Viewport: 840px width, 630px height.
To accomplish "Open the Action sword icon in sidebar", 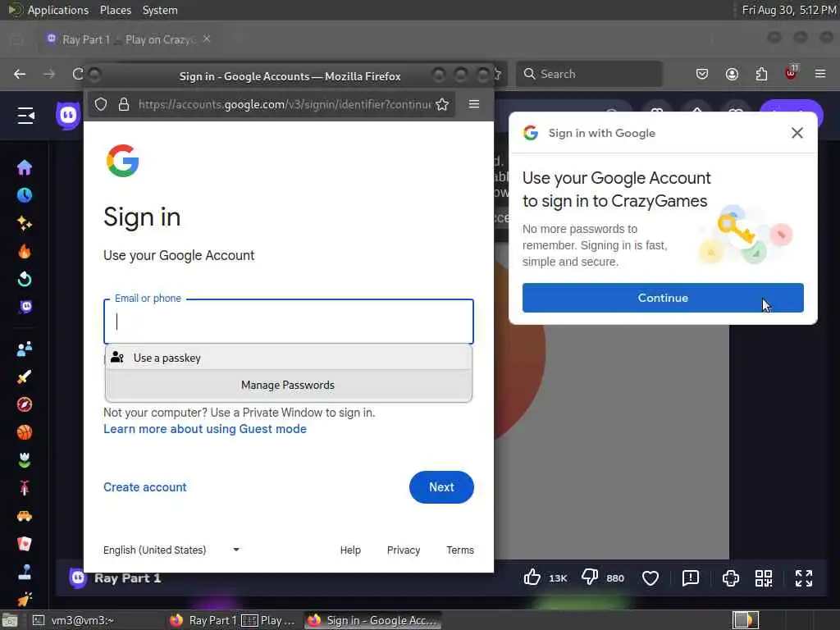I will point(24,377).
